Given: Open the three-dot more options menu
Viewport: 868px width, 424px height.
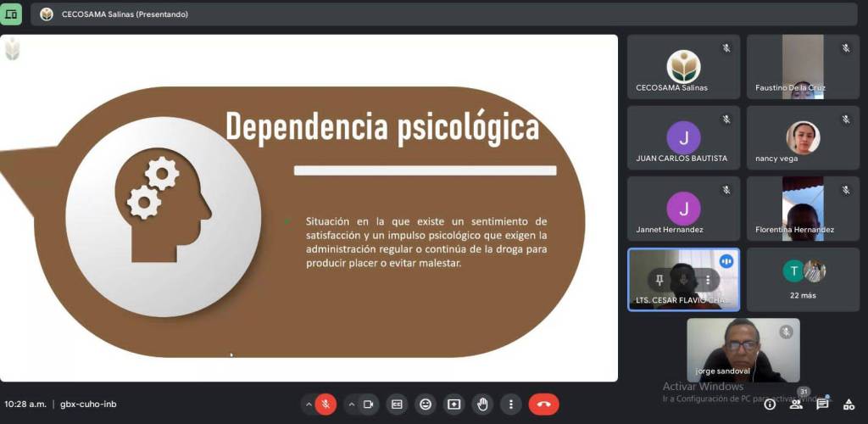Looking at the screenshot, I should [x=510, y=404].
